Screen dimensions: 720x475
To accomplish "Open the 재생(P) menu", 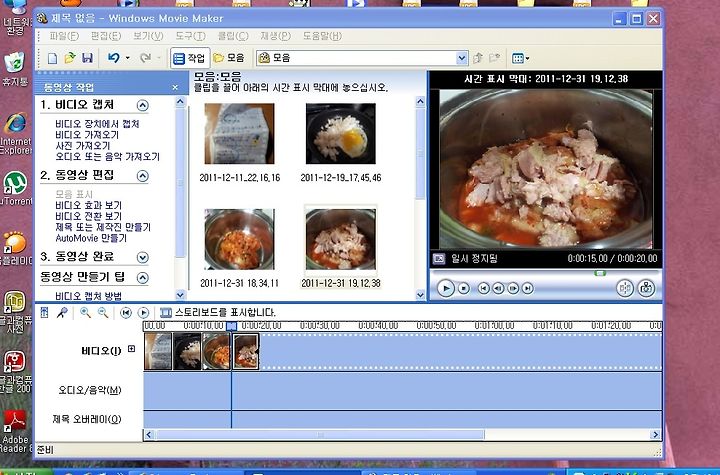I will (276, 36).
